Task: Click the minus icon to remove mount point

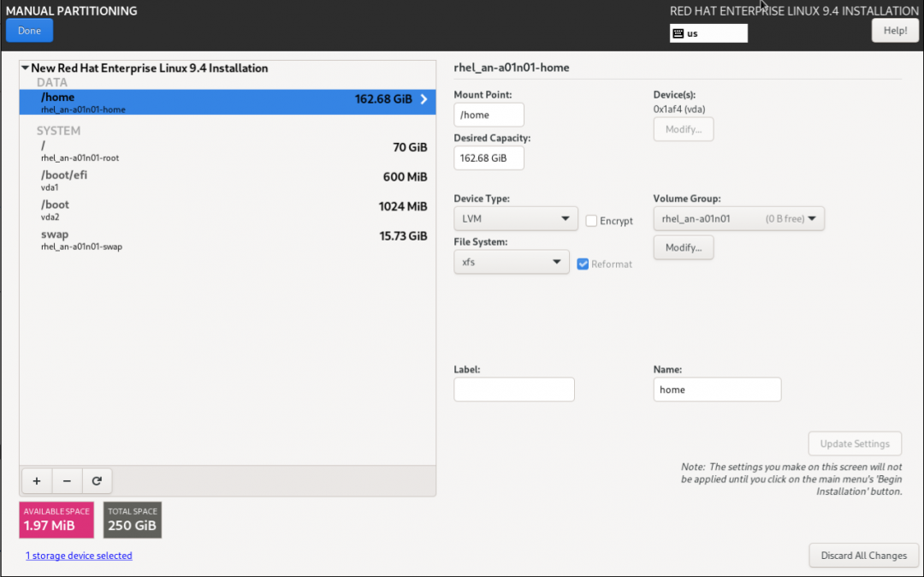Action: click(x=67, y=481)
